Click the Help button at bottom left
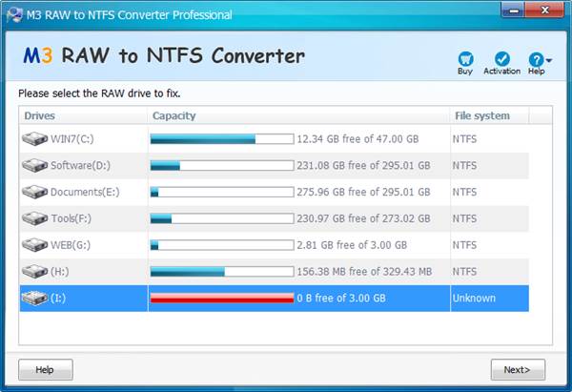This screenshot has width=572, height=392. pyautogui.click(x=46, y=370)
